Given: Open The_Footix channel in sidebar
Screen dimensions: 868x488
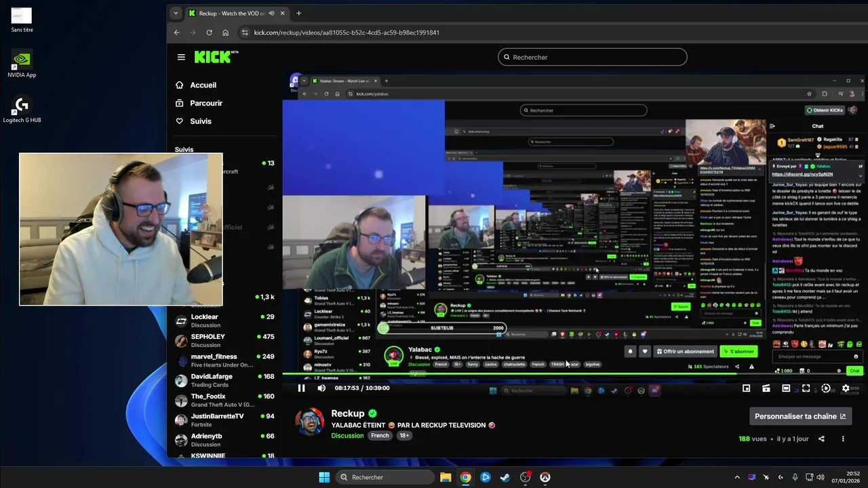Looking at the screenshot, I should tap(225, 401).
